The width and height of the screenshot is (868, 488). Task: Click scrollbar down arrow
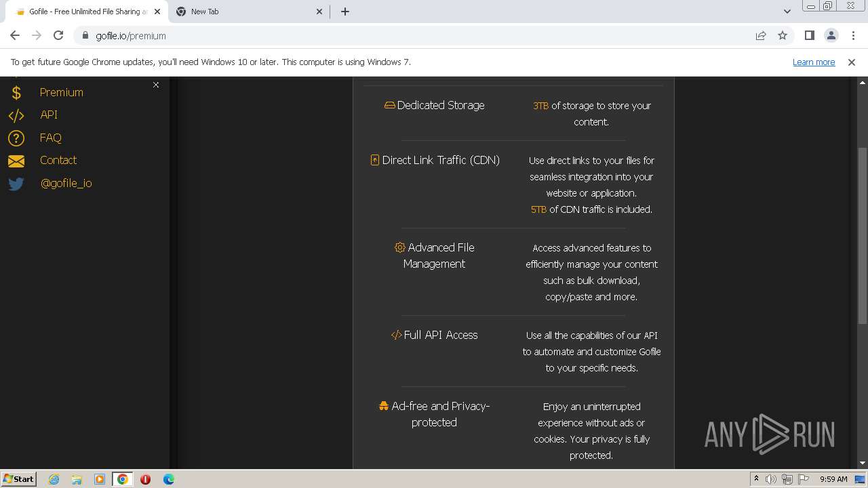tap(863, 464)
